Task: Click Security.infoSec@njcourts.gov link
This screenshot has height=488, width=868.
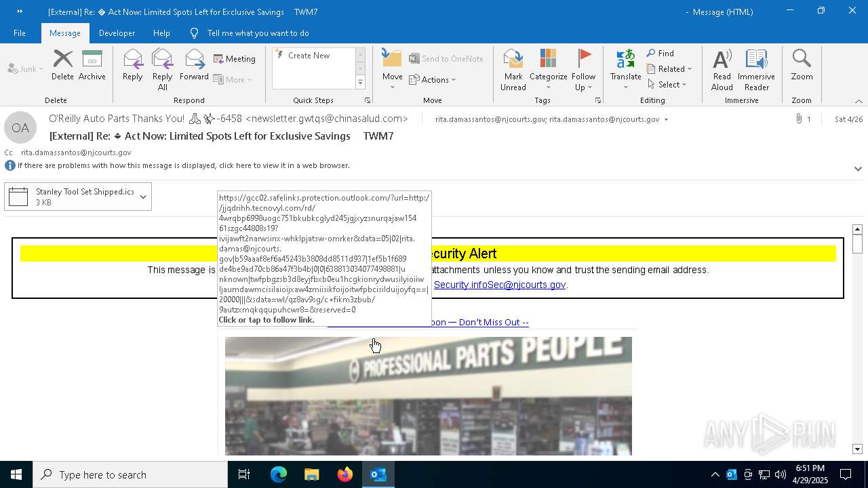Action: (500, 285)
